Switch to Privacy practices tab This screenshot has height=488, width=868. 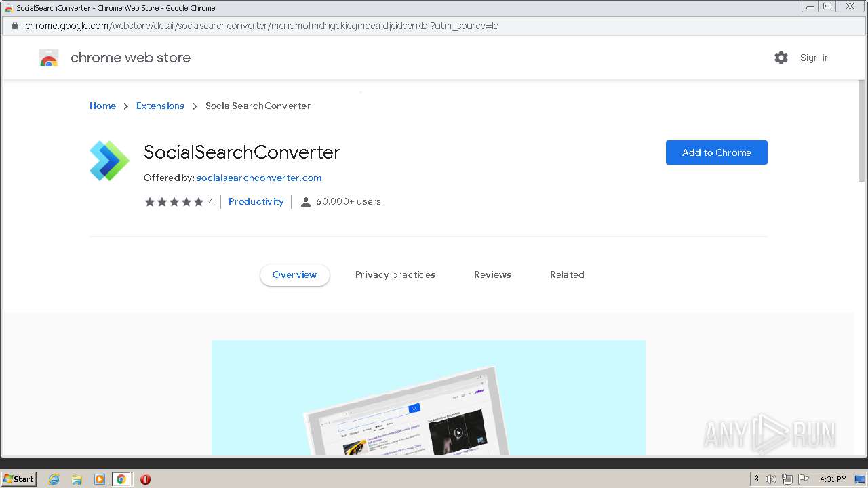395,274
